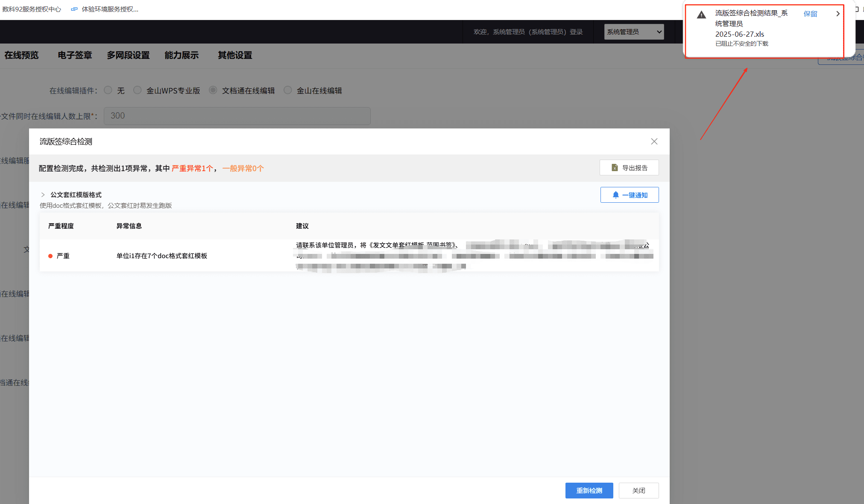Click the 异常信息 column header

(x=129, y=226)
